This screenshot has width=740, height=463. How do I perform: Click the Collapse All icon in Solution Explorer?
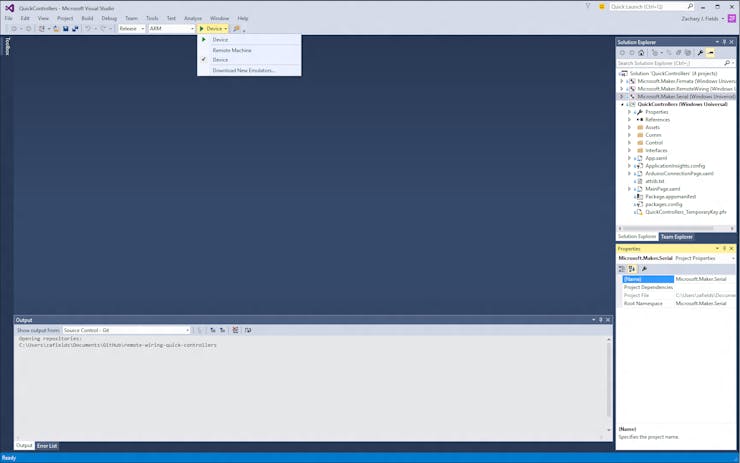click(x=679, y=53)
